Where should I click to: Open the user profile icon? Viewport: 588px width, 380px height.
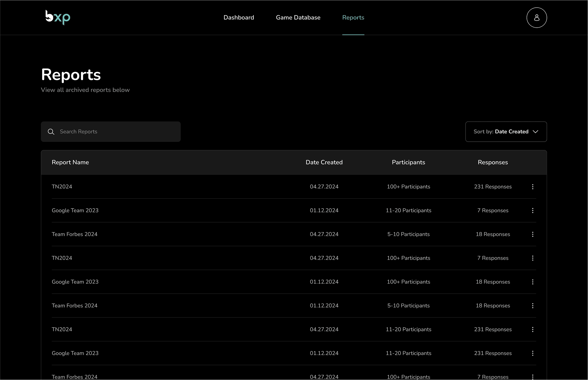536,18
